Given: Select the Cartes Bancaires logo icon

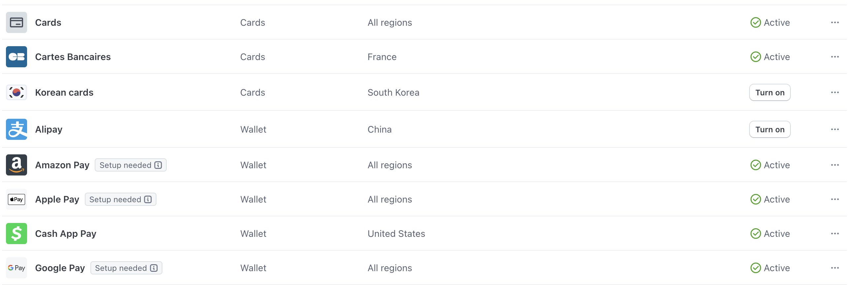Looking at the screenshot, I should (16, 57).
